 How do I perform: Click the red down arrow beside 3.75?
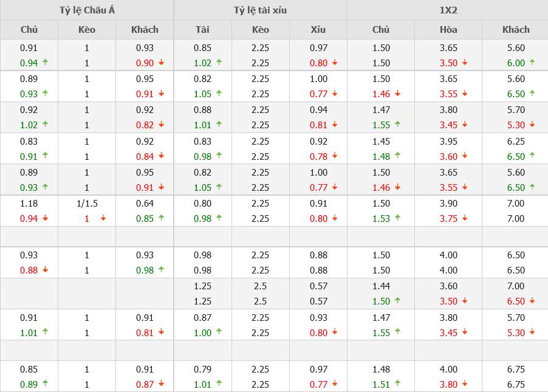(465, 218)
